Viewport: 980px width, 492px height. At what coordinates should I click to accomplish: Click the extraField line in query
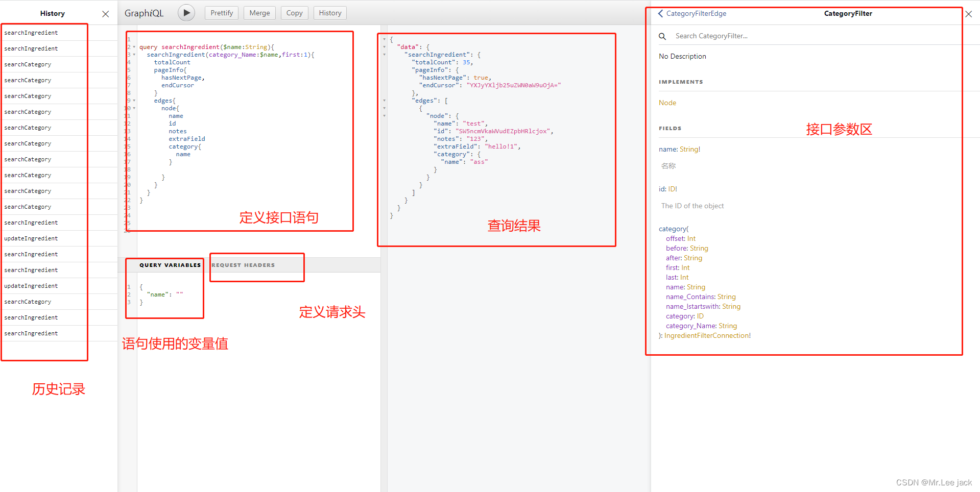coord(187,139)
